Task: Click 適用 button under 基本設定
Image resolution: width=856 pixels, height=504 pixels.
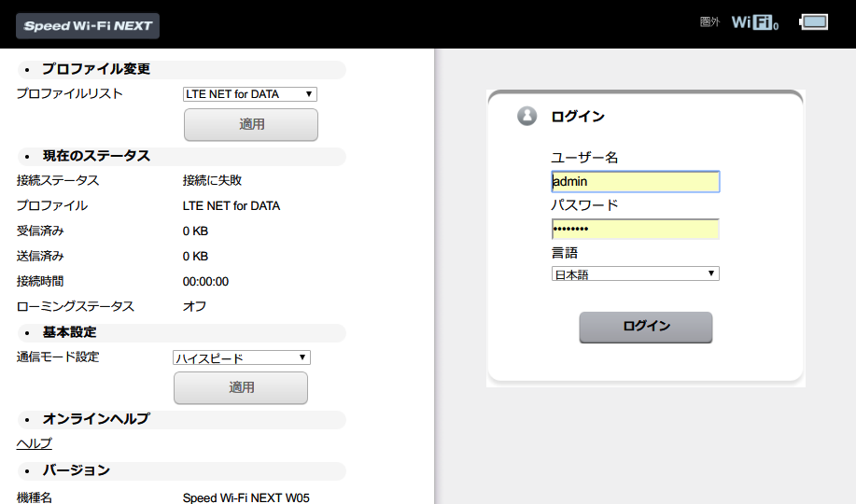Action: click(241, 387)
